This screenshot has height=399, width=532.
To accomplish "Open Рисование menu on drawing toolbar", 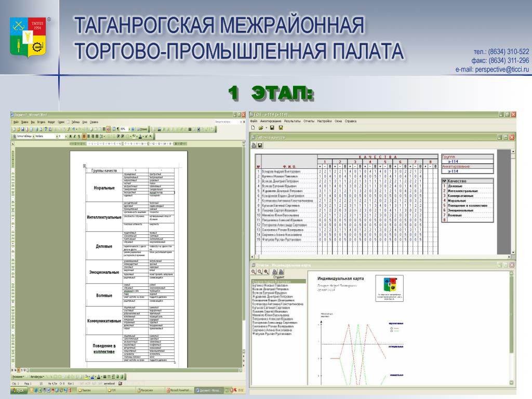I will pyautogui.click(x=19, y=377).
